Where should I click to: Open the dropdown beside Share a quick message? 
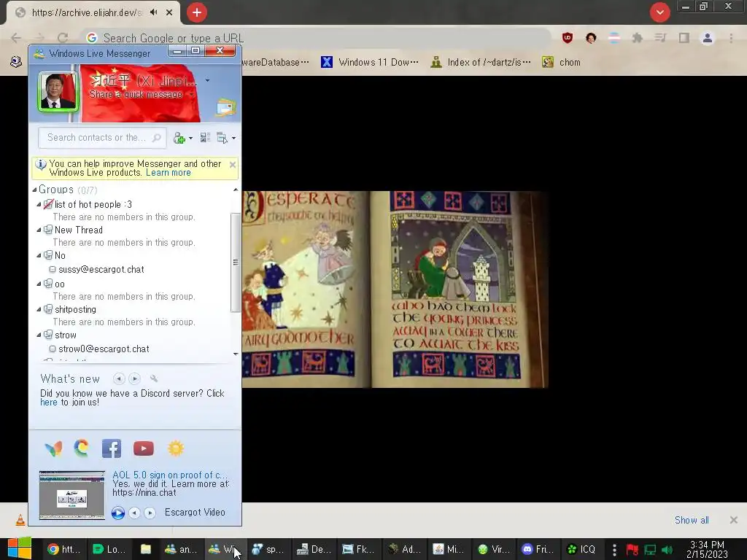point(191,94)
